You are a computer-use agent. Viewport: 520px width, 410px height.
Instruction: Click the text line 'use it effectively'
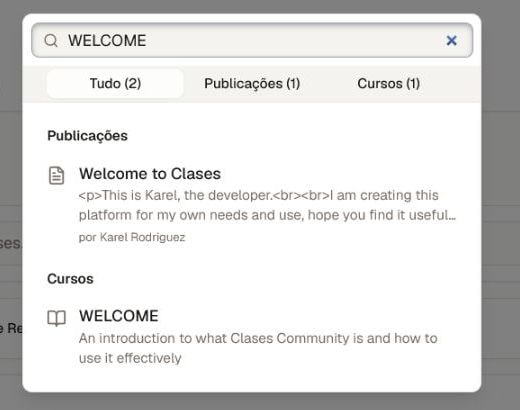tap(130, 358)
